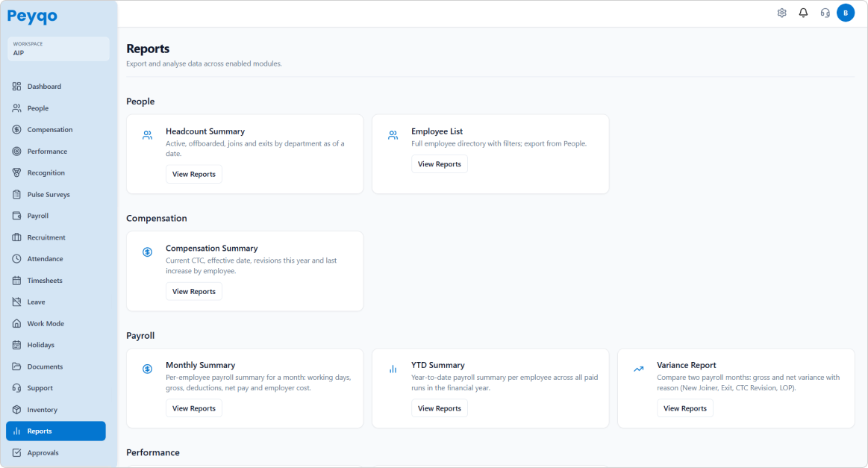The image size is (868, 468).
Task: Click the Timesheets calendar icon in sidebar
Action: [16, 280]
